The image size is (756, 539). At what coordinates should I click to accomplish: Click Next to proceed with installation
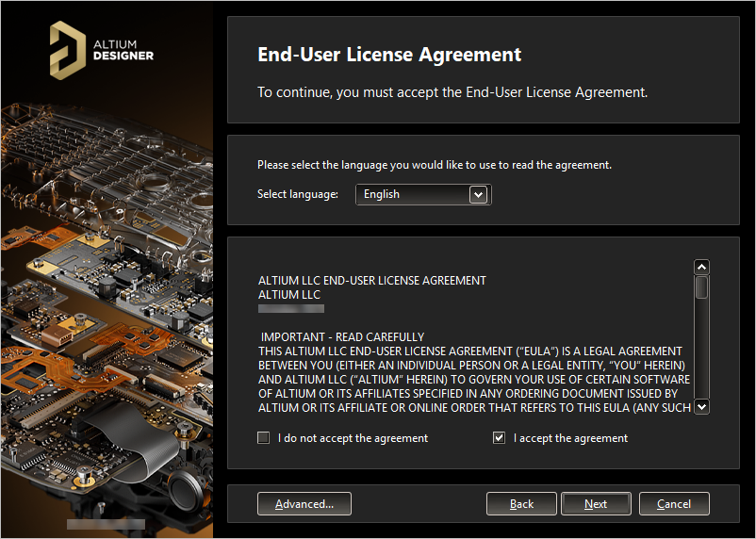[596, 504]
